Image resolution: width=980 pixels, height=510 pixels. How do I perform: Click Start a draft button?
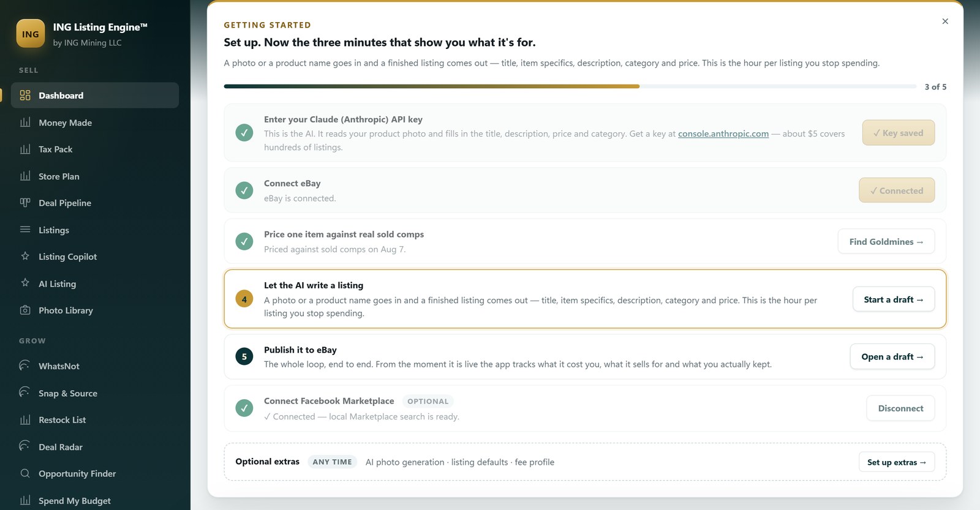894,299
